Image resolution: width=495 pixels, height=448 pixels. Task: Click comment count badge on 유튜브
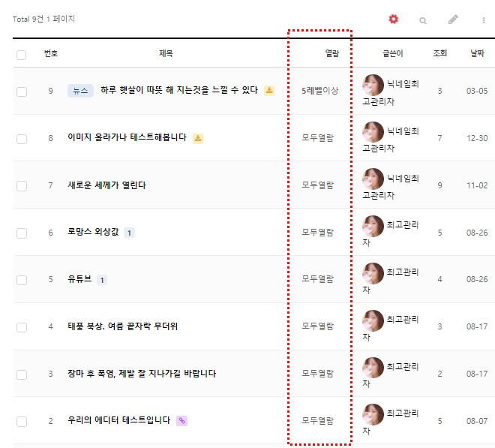click(102, 280)
